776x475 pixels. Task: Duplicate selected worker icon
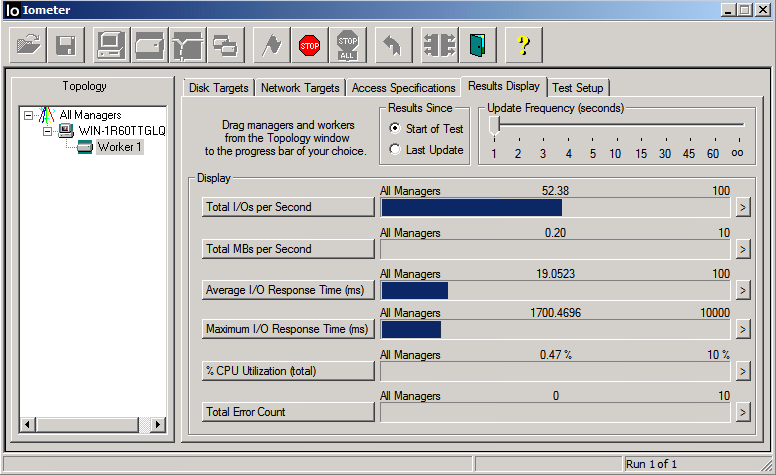pyautogui.click(x=226, y=46)
